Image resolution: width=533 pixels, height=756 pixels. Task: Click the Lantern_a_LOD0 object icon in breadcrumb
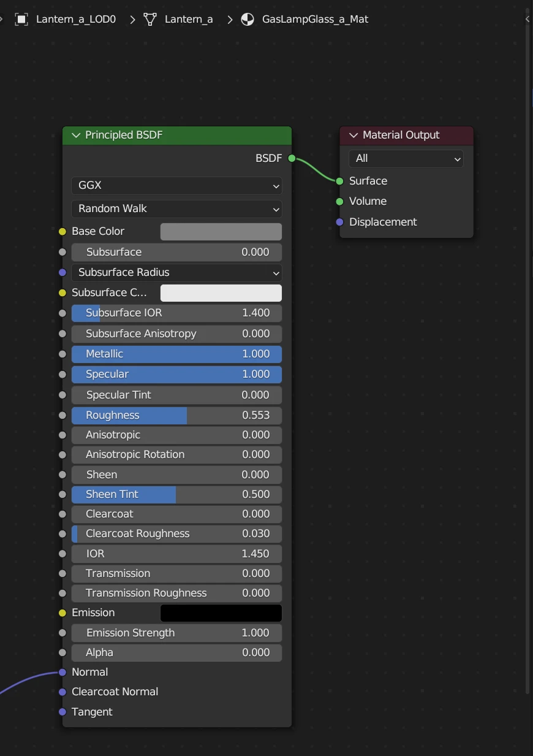(21, 20)
